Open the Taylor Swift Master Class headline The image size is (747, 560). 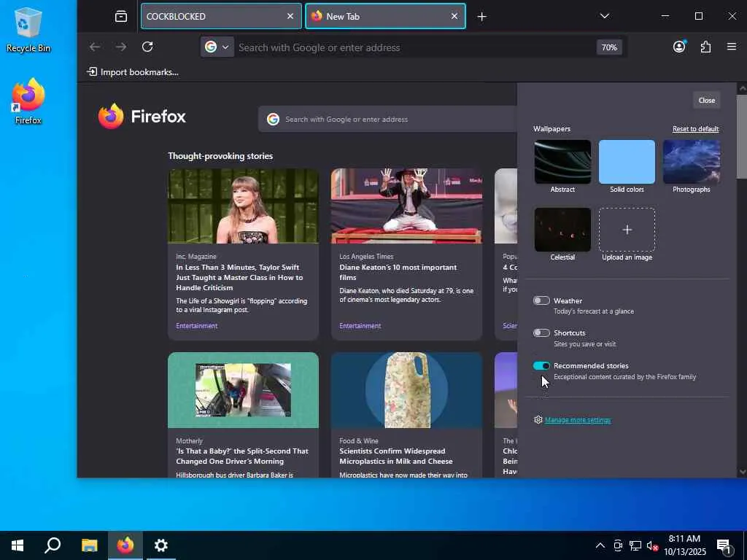point(239,277)
